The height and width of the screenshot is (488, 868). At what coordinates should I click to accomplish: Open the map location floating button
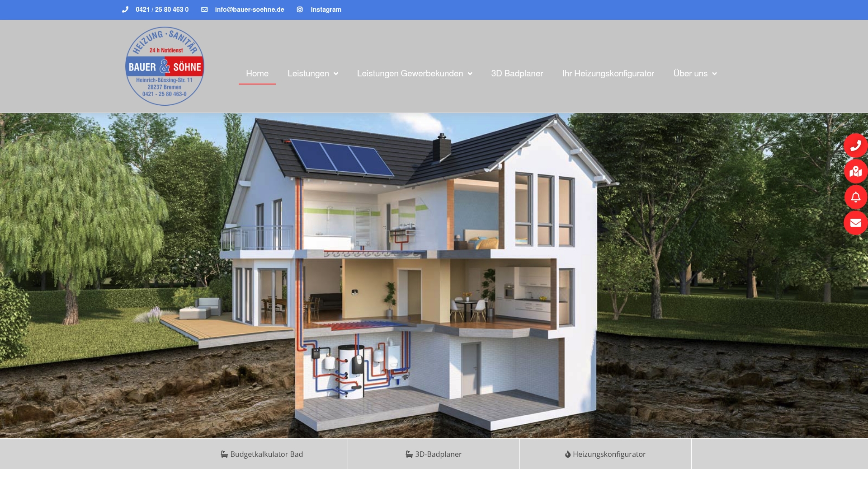855,171
